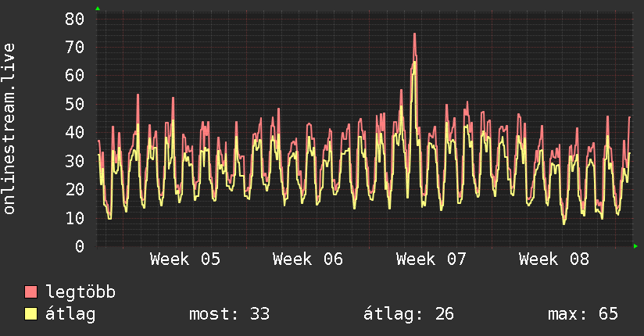Click the red legtöbb legend color swatch

[31, 293]
